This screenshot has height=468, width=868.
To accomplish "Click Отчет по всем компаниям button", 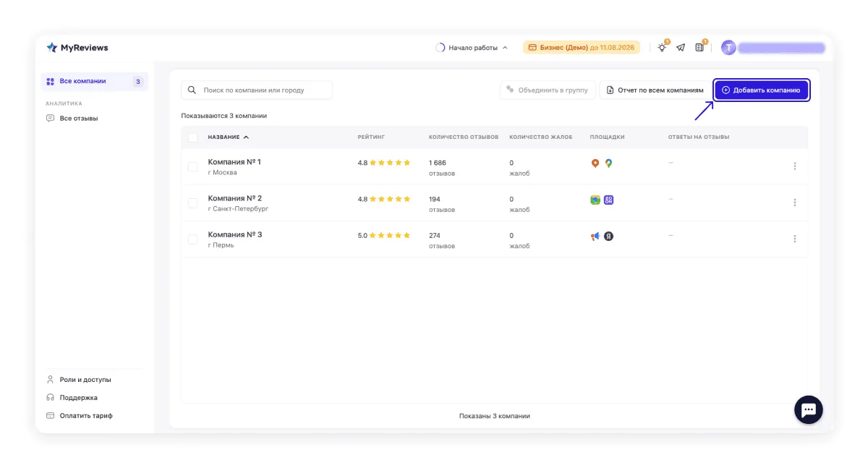I will coord(655,90).
